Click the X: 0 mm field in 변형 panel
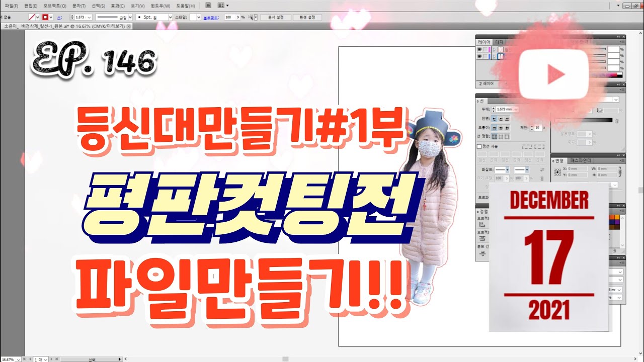 point(577,168)
